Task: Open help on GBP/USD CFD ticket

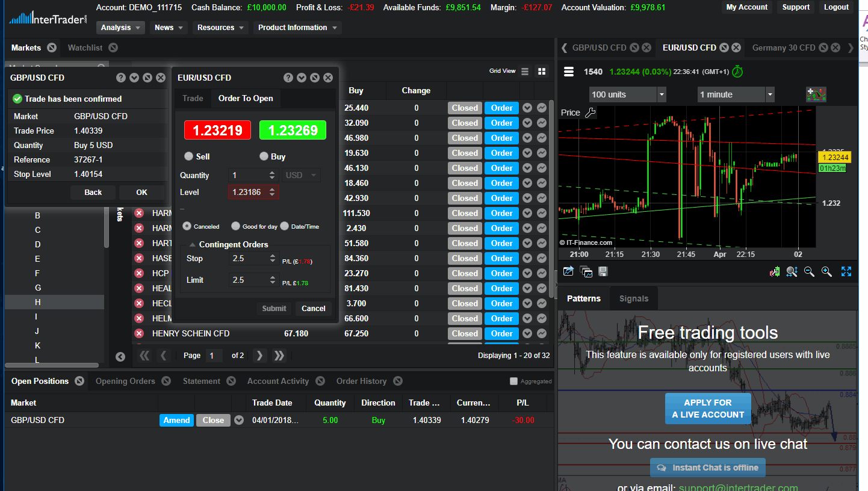Action: click(121, 78)
